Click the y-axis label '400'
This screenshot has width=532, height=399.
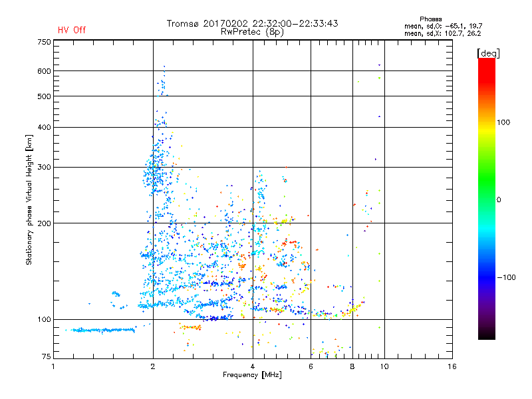click(x=45, y=128)
